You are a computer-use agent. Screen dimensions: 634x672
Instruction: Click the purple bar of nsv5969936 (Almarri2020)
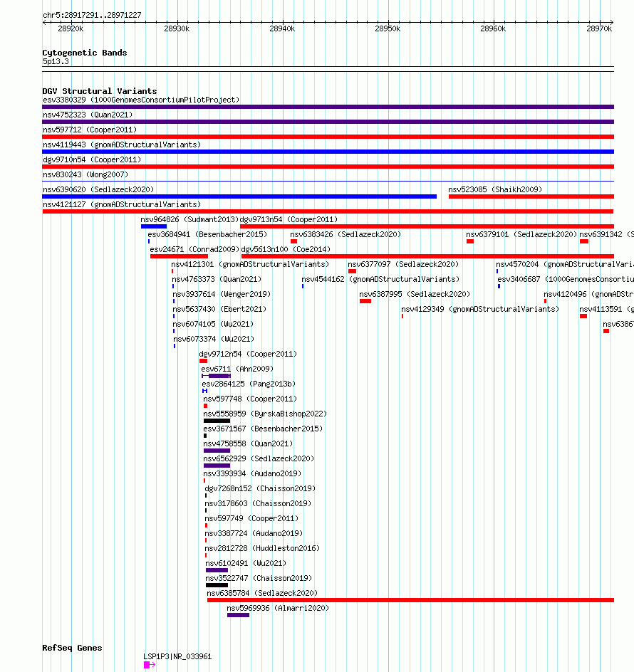[239, 616]
